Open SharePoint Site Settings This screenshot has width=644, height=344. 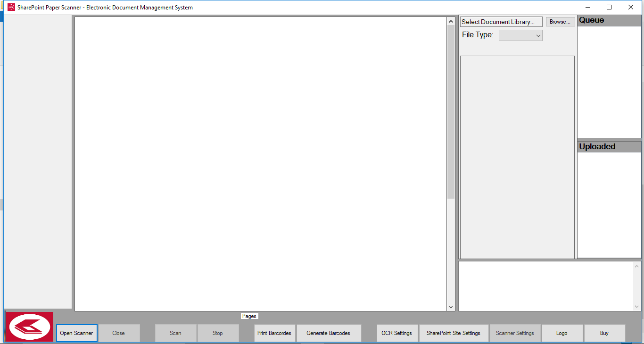[x=454, y=333]
